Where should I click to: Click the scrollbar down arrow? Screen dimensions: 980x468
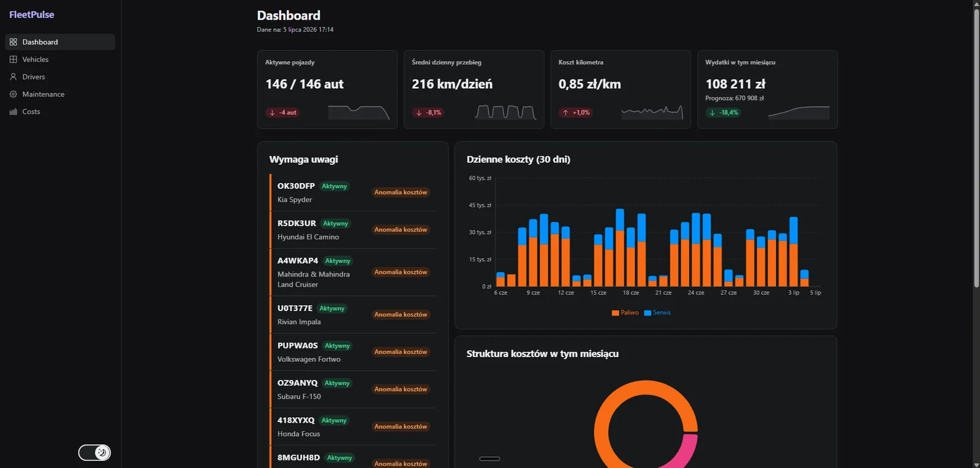pyautogui.click(x=976, y=464)
